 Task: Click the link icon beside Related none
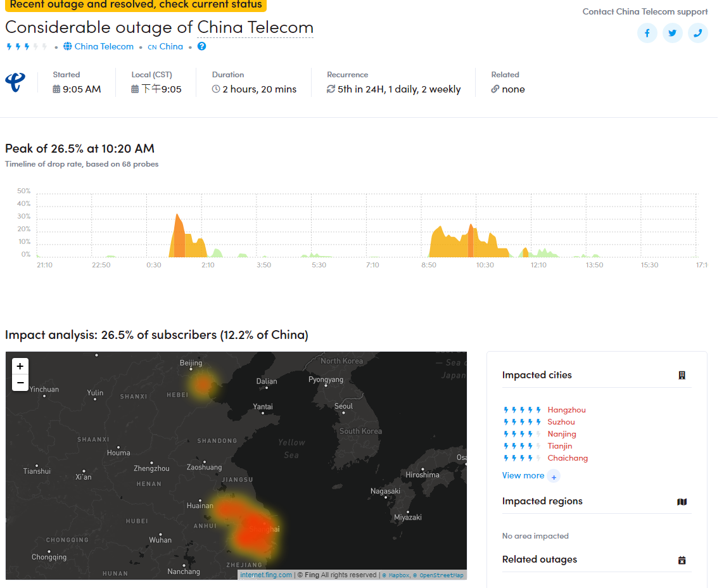[495, 89]
